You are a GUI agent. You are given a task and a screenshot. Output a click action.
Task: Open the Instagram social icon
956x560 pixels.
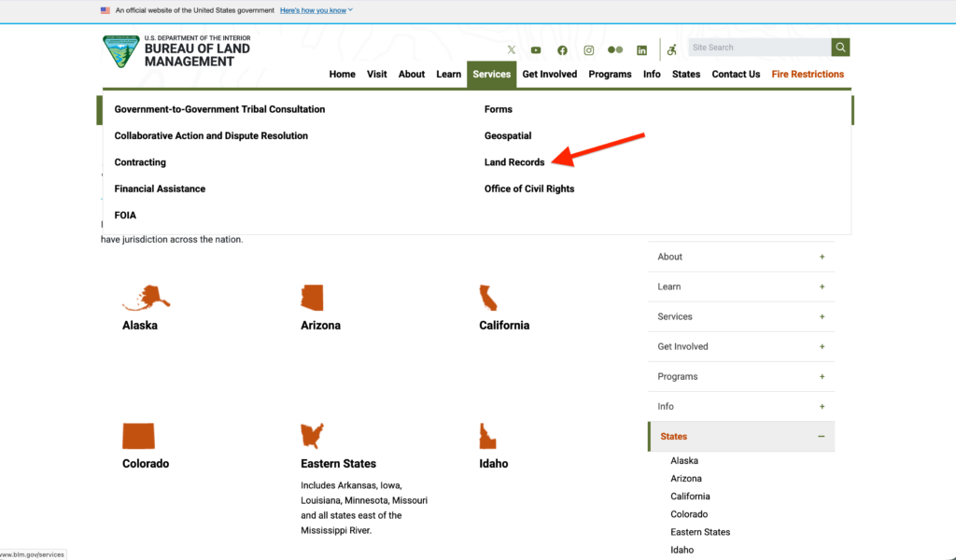(588, 50)
